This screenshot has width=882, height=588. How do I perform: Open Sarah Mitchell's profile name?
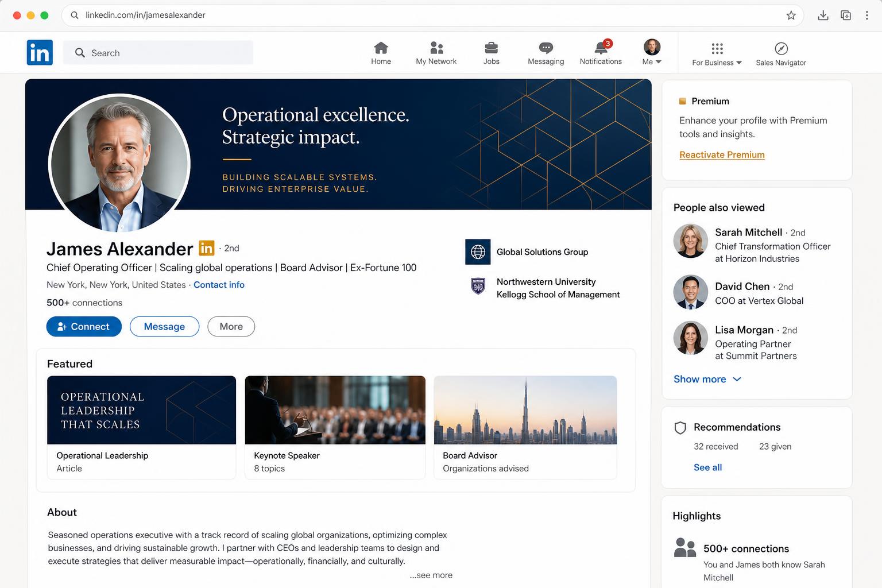point(748,232)
